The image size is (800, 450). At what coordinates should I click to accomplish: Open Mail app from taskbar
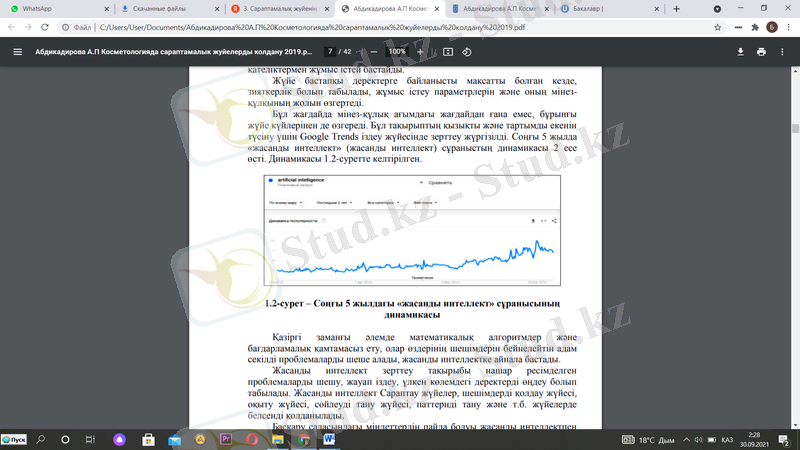click(174, 439)
